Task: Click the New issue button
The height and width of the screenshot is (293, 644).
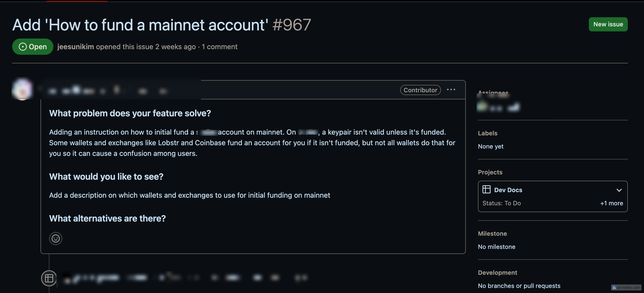Action: pyautogui.click(x=608, y=24)
